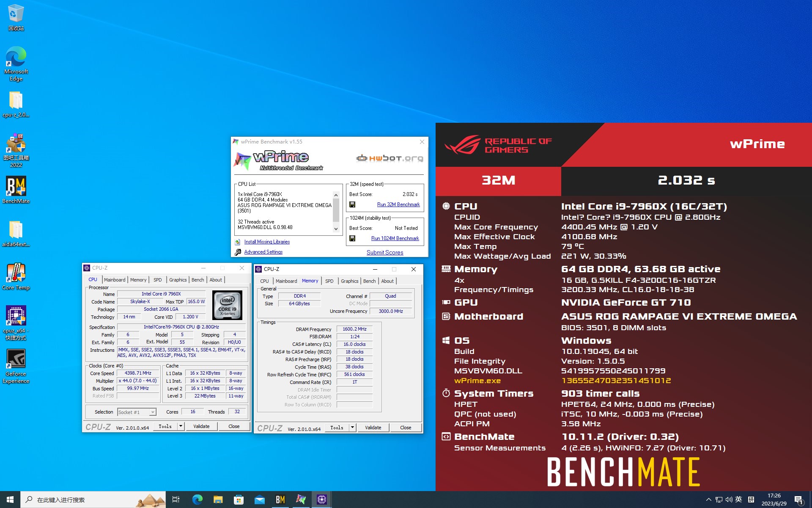This screenshot has height=508, width=812.
Task: Toggle the 英 input language indicator
Action: pyautogui.click(x=739, y=500)
